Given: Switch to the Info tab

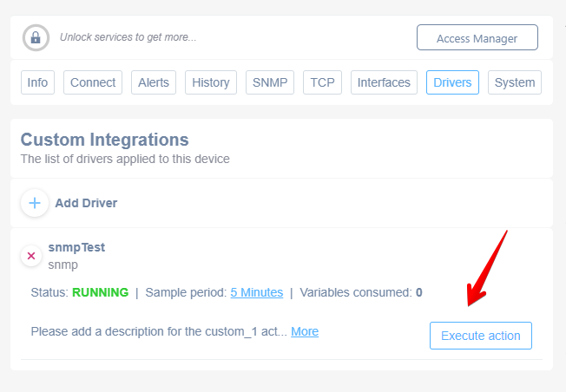Looking at the screenshot, I should pyautogui.click(x=37, y=82).
